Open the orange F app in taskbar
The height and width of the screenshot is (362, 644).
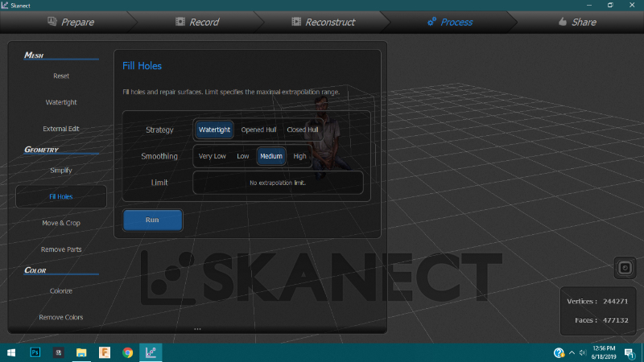tap(105, 352)
